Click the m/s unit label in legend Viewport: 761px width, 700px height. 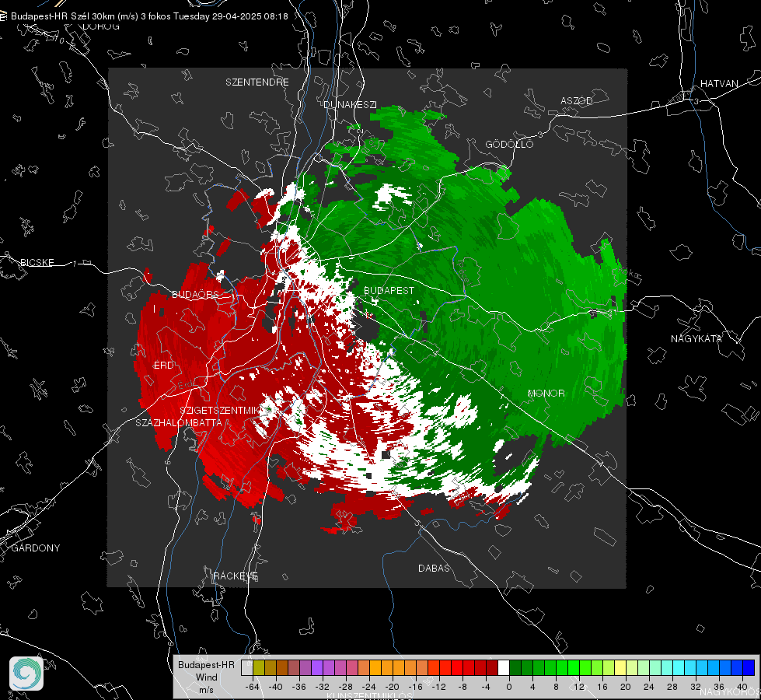coord(206,690)
